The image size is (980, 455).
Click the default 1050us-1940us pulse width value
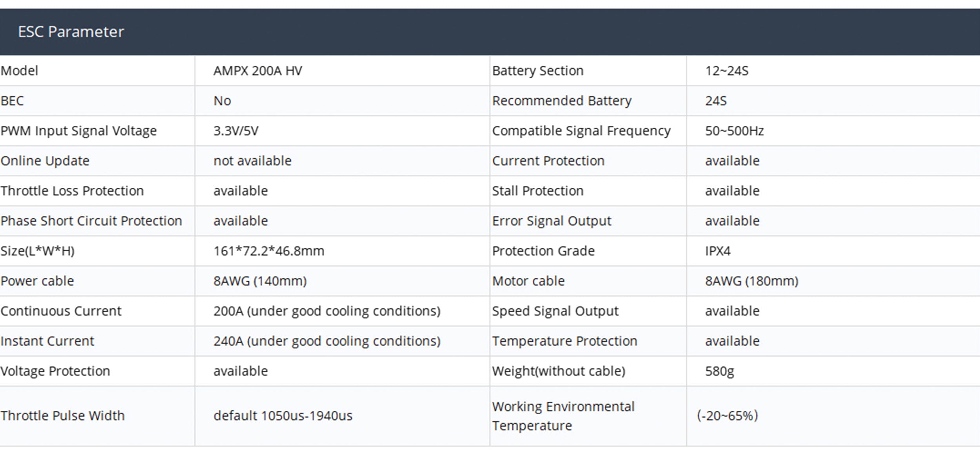[283, 416]
